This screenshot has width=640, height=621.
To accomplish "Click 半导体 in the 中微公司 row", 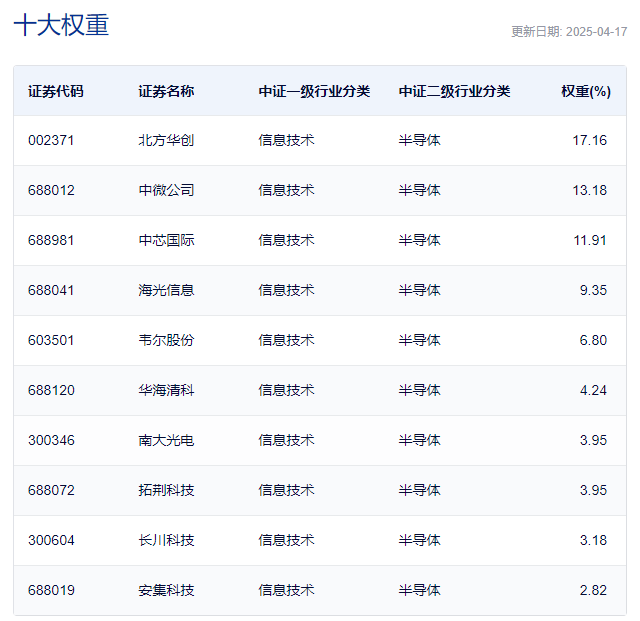I will click(x=420, y=190).
